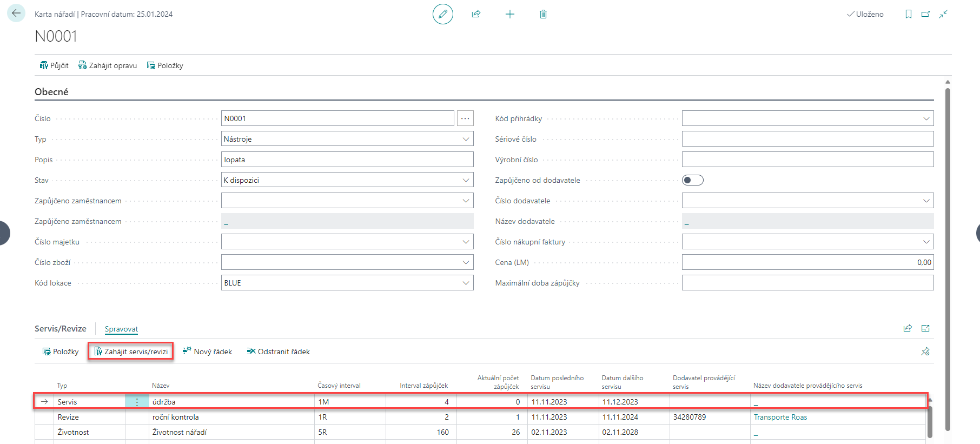Click Zahájit opravu in the action bar
The width and height of the screenshot is (980, 444).
click(108, 65)
